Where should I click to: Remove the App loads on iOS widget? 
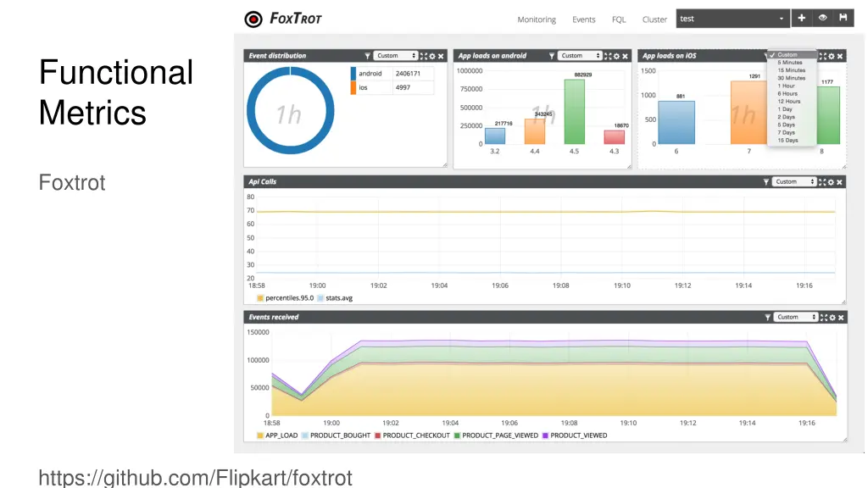tap(840, 56)
